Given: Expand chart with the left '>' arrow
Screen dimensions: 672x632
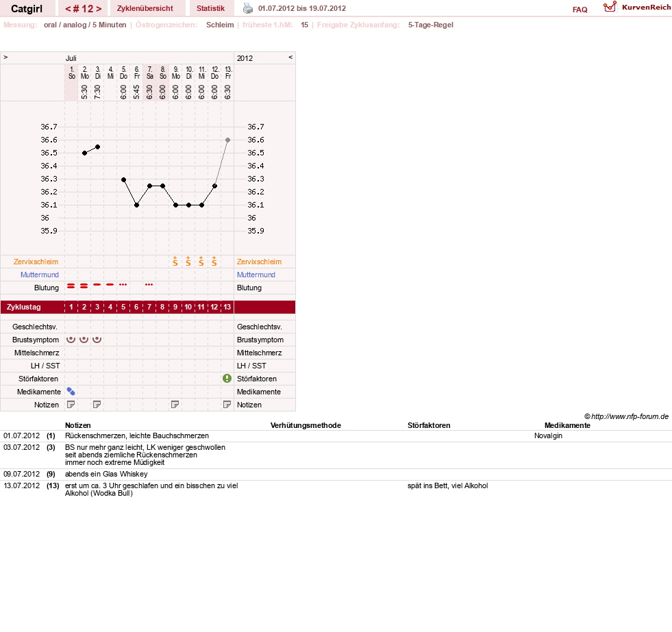Looking at the screenshot, I should tap(5, 58).
